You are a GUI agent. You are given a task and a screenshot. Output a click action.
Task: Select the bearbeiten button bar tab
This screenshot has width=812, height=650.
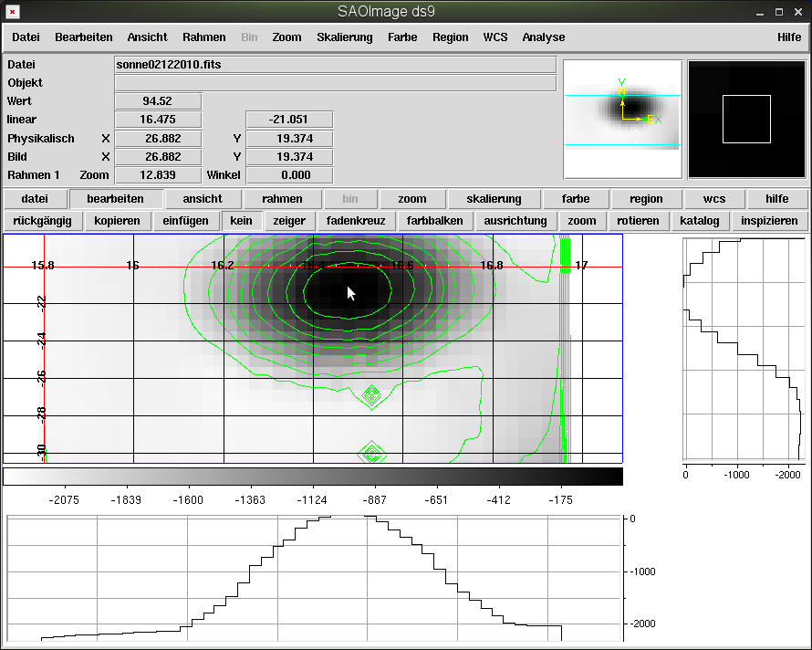pos(115,199)
